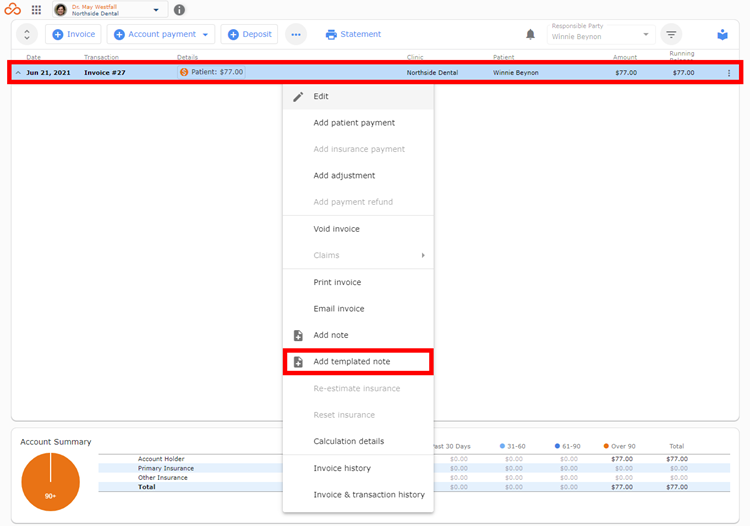Click the Amount column header
750x526 pixels.
click(625, 57)
